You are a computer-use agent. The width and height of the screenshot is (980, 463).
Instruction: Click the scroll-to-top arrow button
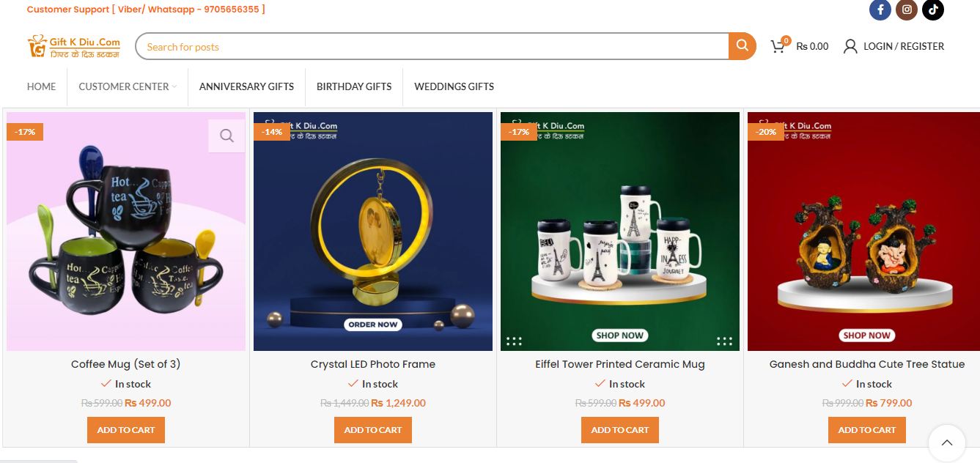tap(946, 442)
